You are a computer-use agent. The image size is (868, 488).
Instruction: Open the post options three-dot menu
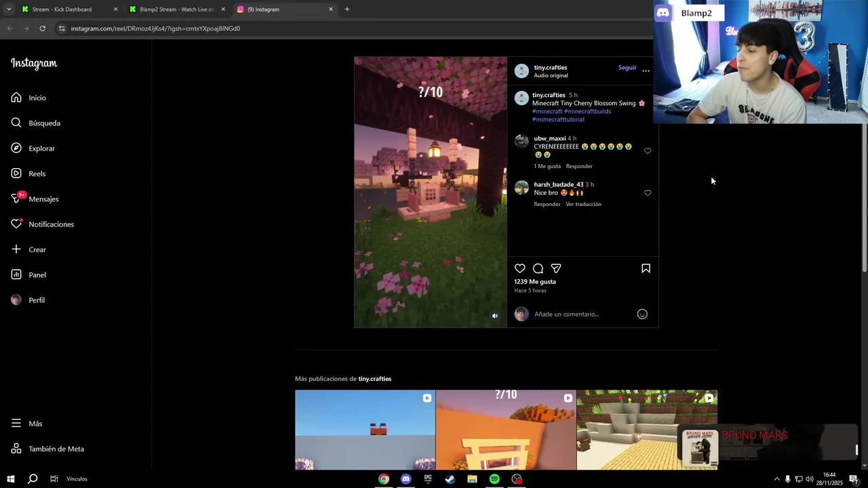[x=646, y=70]
